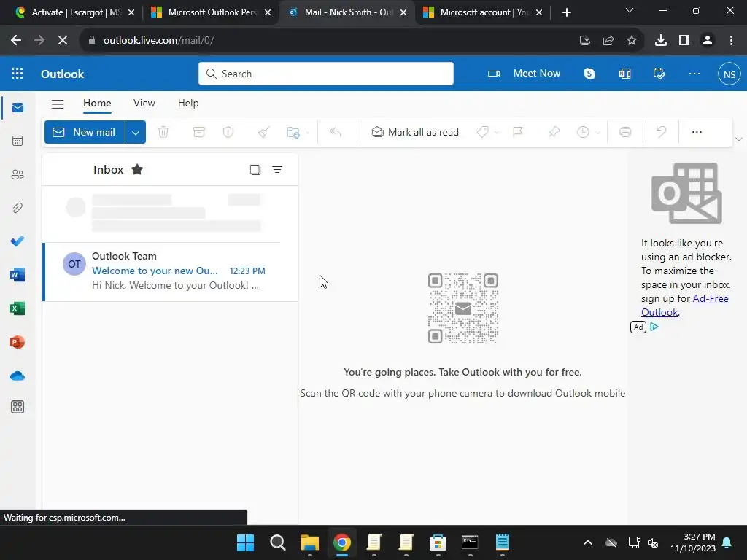Open the NS account avatar
The image size is (747, 560).
tap(729, 74)
